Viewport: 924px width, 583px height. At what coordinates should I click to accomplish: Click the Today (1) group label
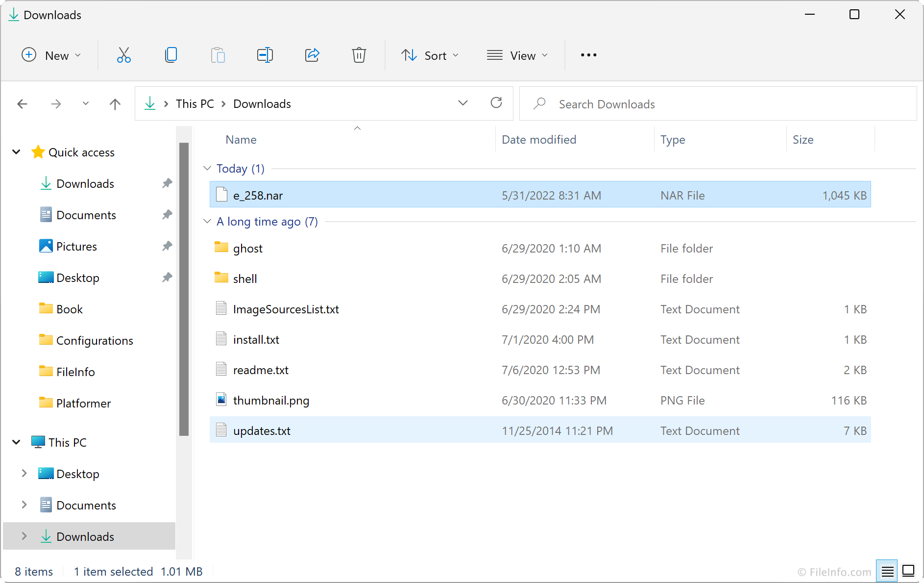pos(240,168)
